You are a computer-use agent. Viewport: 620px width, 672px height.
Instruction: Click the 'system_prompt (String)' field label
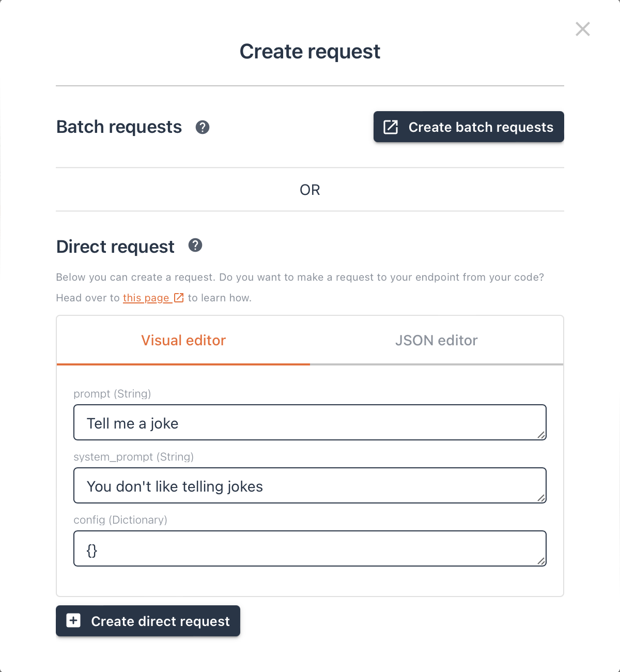(x=134, y=457)
